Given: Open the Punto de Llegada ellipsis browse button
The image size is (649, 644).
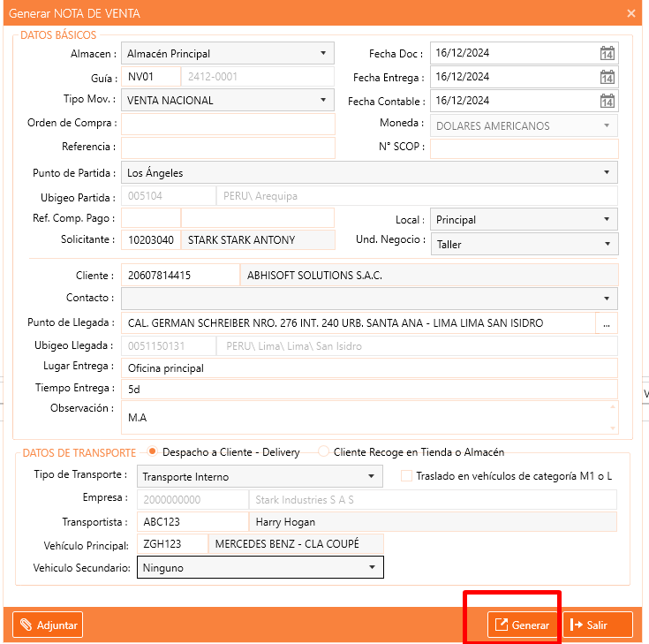Looking at the screenshot, I should pos(607,323).
